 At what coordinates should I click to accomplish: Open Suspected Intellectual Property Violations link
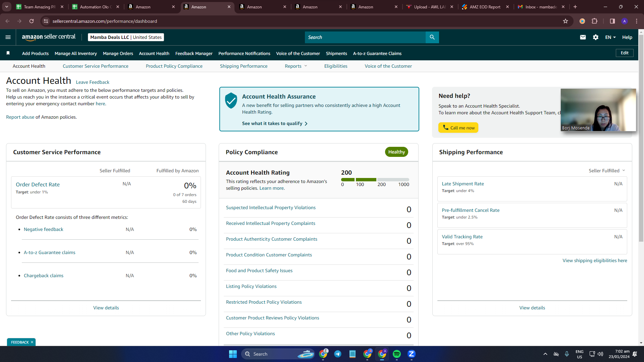coord(271,207)
